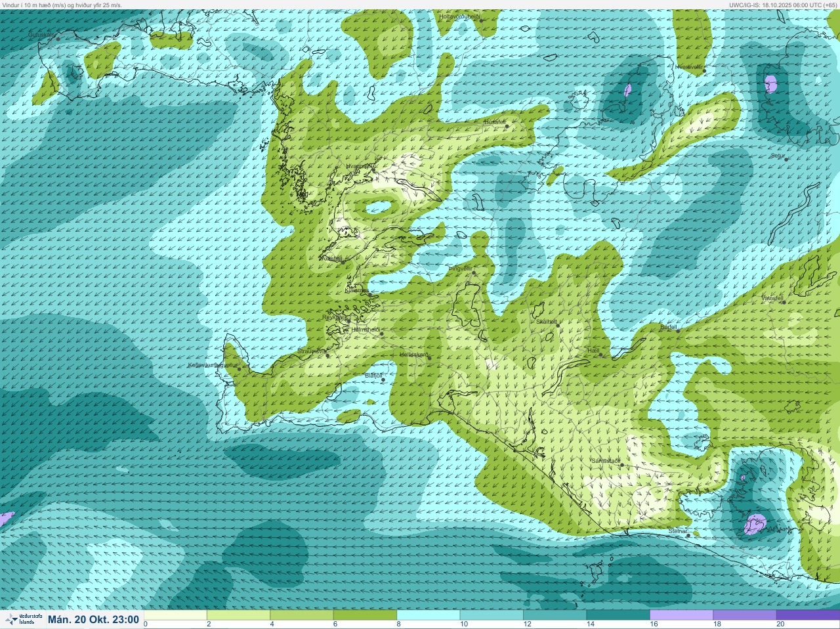This screenshot has height=629, width=840.
Task: Click the Steinar station label
Action: coord(677,531)
